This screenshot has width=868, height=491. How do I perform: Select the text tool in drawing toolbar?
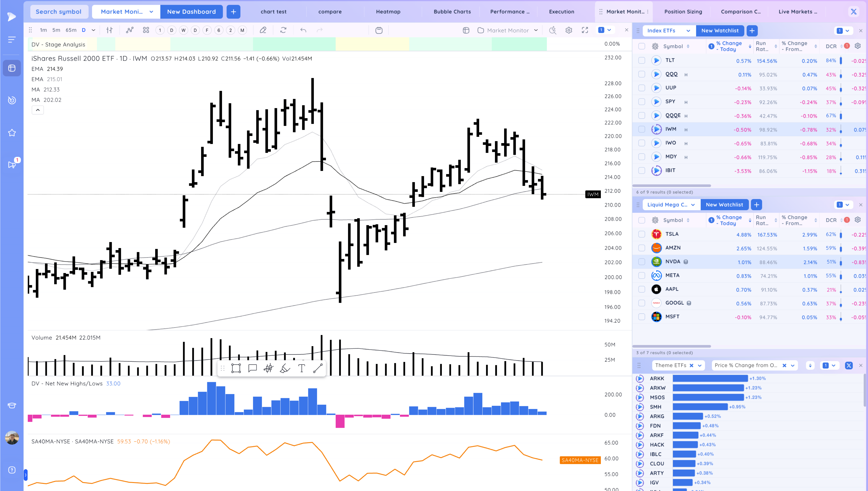point(302,368)
